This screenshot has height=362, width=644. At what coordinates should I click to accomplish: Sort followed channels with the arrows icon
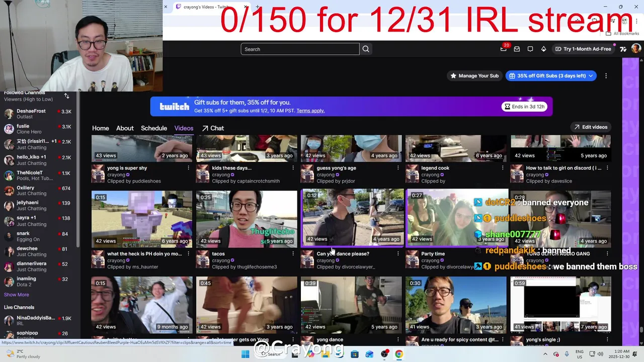[x=66, y=96]
